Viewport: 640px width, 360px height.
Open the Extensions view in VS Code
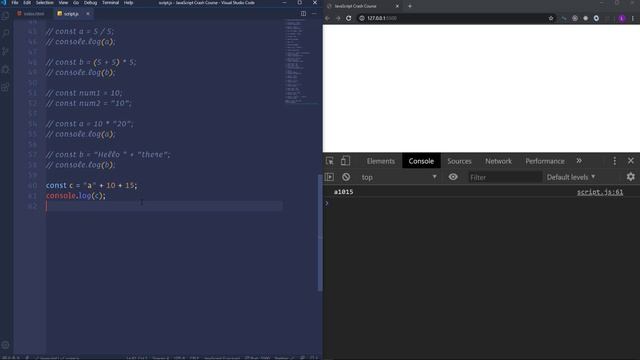pos(6,87)
